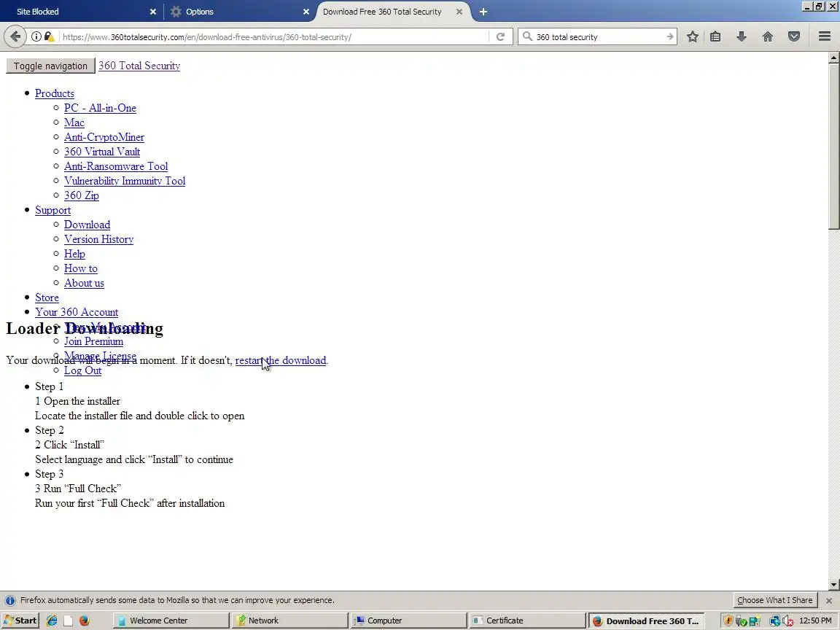Click the Toggle navigation button
Screen dimensions: 840x630
50,66
